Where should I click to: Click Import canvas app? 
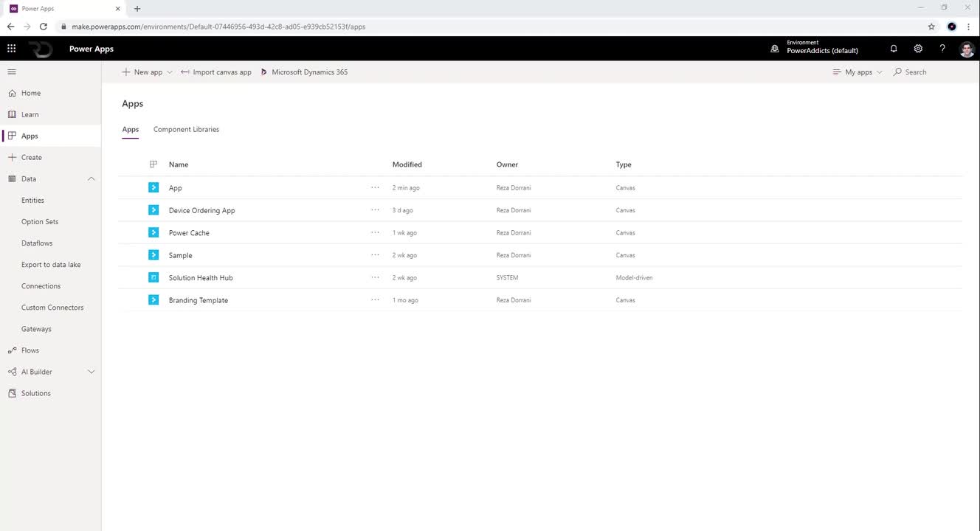tap(215, 72)
